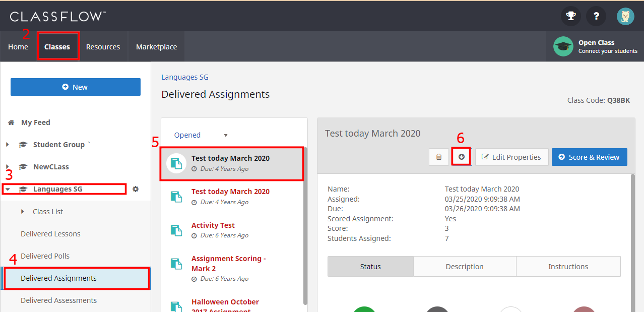
Task: Click the help question mark icon
Action: 596,16
